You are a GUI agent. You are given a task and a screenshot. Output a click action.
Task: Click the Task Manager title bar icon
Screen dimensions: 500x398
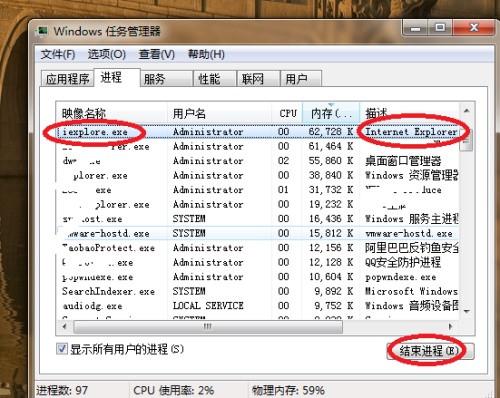click(43, 31)
